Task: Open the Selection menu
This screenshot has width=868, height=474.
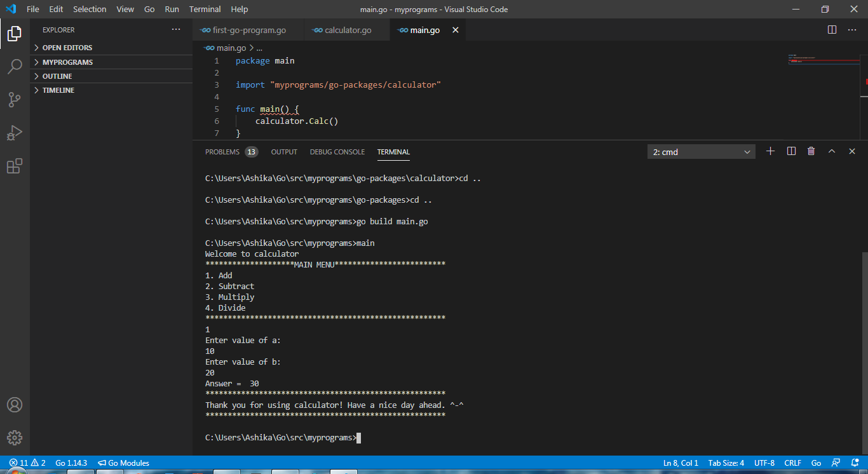Action: coord(90,9)
